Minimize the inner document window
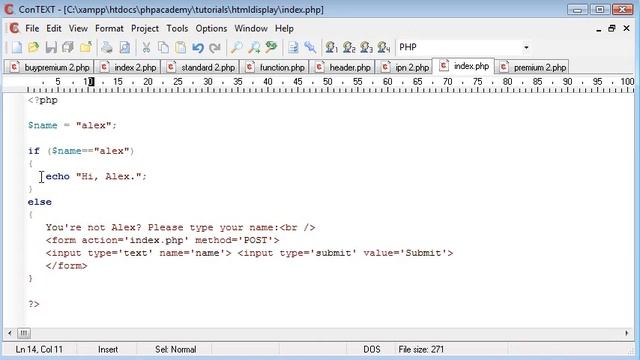Screen dimensions: 640x360 click(x=598, y=29)
